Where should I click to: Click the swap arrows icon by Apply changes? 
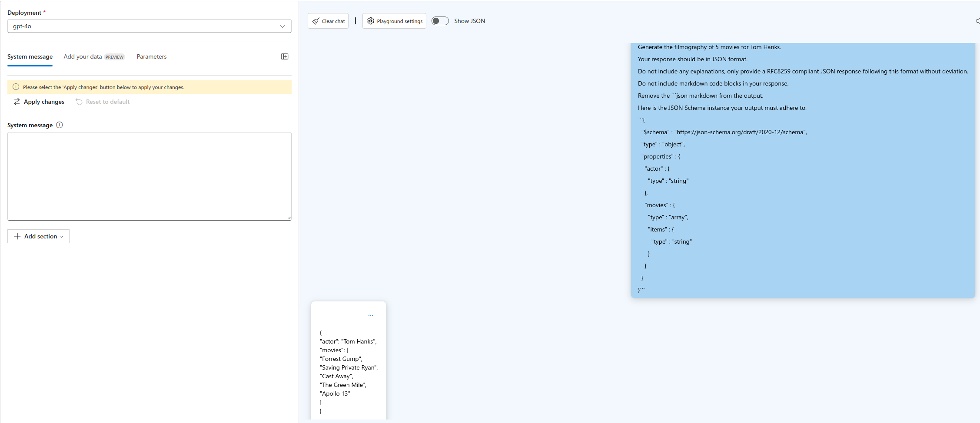pos(17,102)
